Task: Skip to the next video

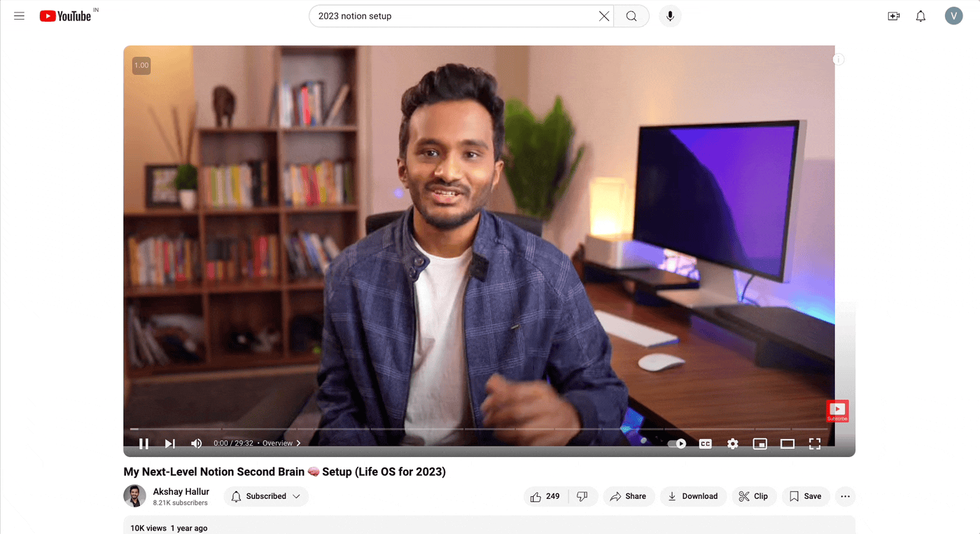Action: [169, 444]
